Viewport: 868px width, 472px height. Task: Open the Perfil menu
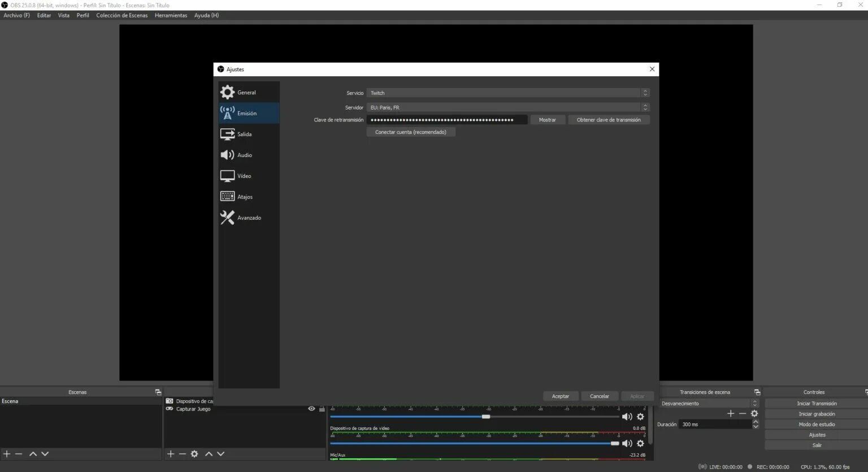[83, 15]
